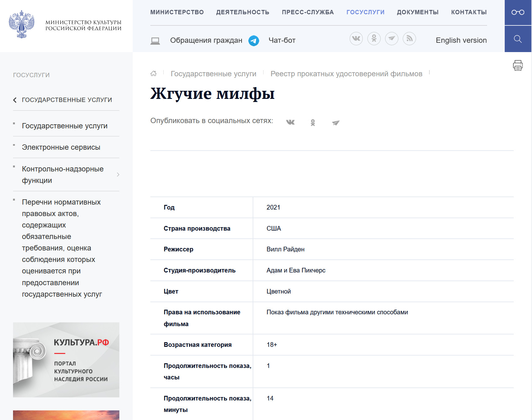532x420 pixels.
Task: Open the ПРЕСС-СЛУЖБА menu item
Action: click(308, 12)
